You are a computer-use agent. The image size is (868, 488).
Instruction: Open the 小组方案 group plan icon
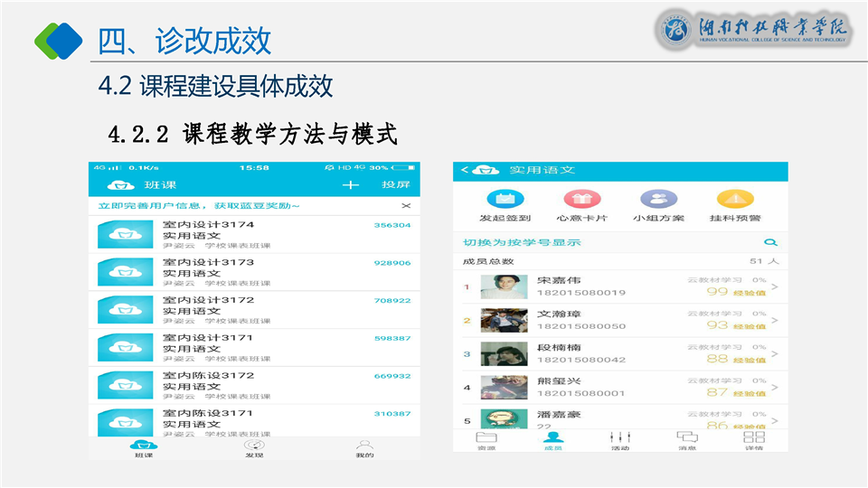point(658,199)
